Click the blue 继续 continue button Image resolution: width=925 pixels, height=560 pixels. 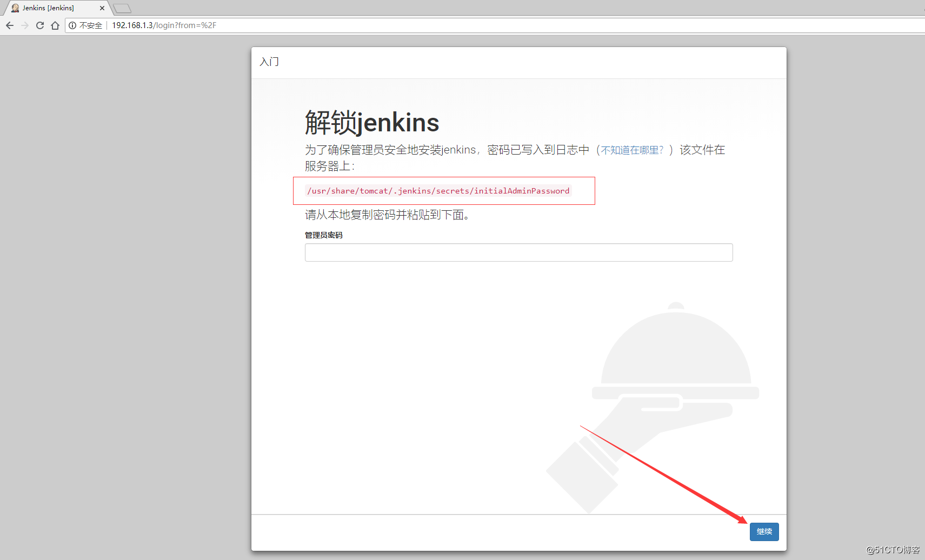tap(764, 532)
